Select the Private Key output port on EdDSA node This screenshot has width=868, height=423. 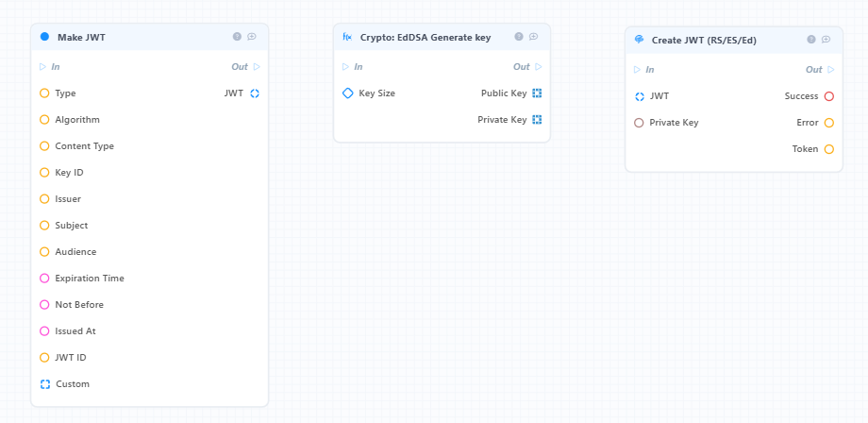(537, 120)
